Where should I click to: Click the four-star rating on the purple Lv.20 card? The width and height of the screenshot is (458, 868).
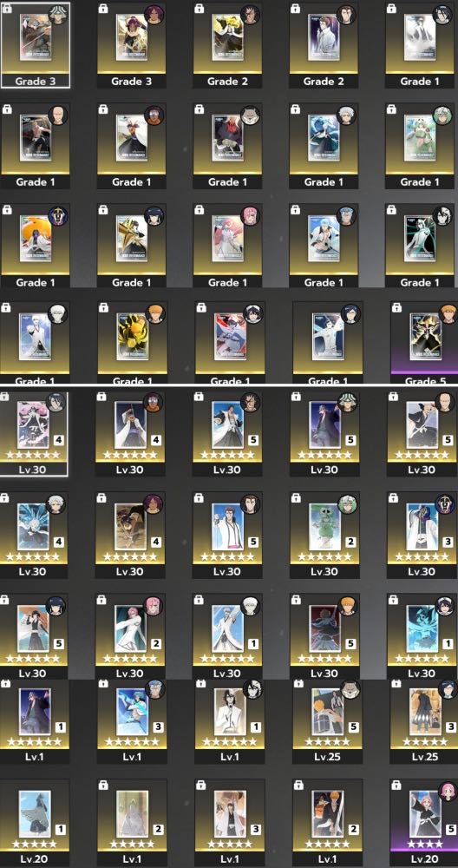pyautogui.click(x=424, y=845)
